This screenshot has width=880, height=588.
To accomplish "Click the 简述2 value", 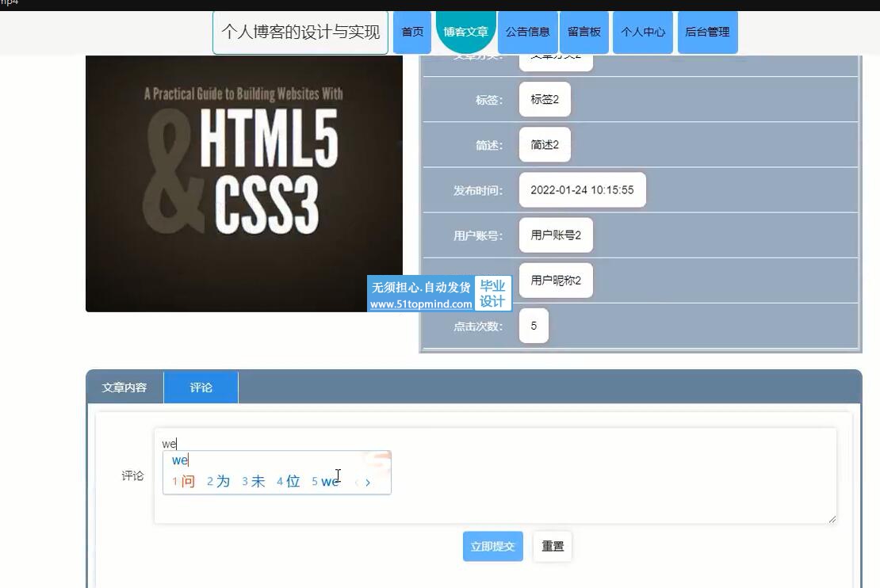I will (x=545, y=145).
